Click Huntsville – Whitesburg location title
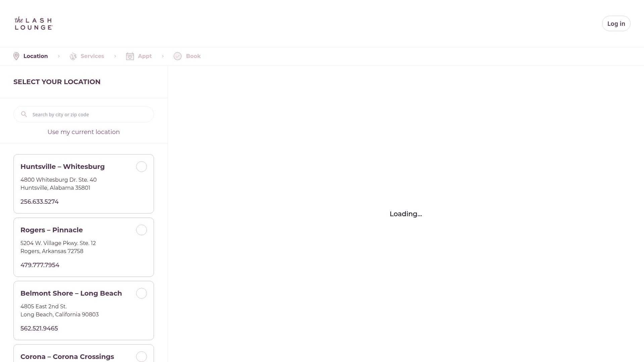Viewport: 644px width, 362px height. pos(62,167)
